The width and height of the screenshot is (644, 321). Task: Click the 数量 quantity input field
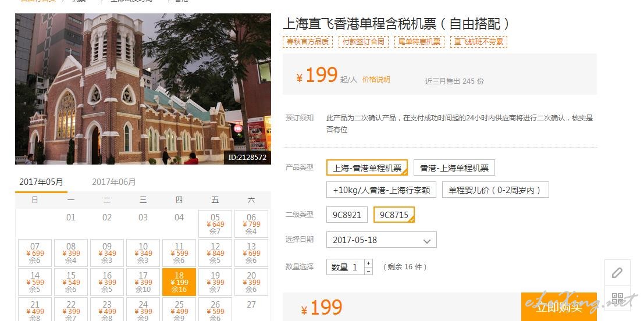click(x=346, y=267)
